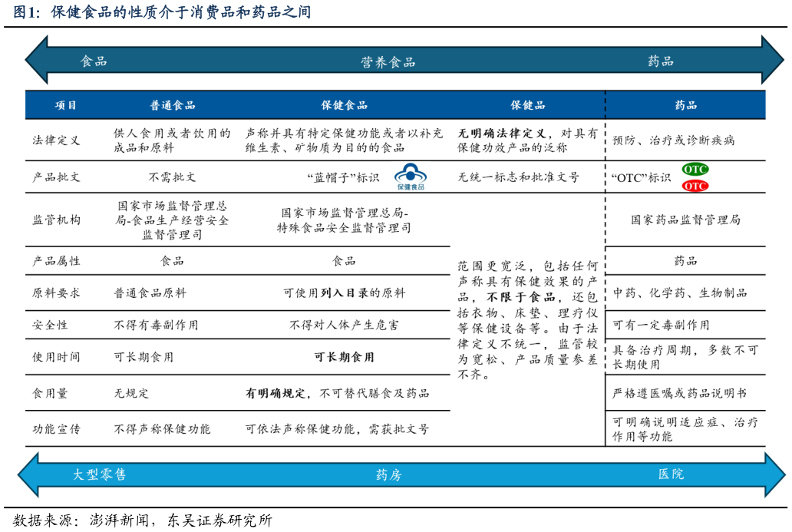Click the cell 具备治疗周期，多数不可长期使用
Screen dimensions: 792x532
685,357
